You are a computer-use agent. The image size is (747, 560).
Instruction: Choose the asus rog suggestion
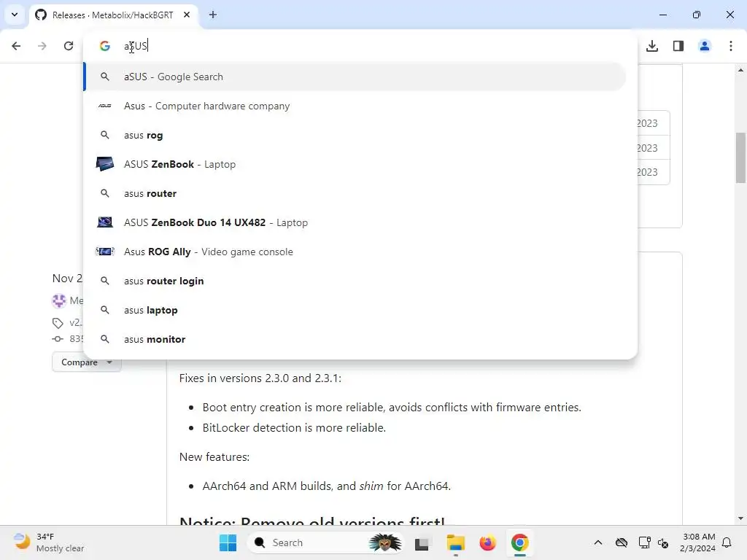(x=355, y=135)
